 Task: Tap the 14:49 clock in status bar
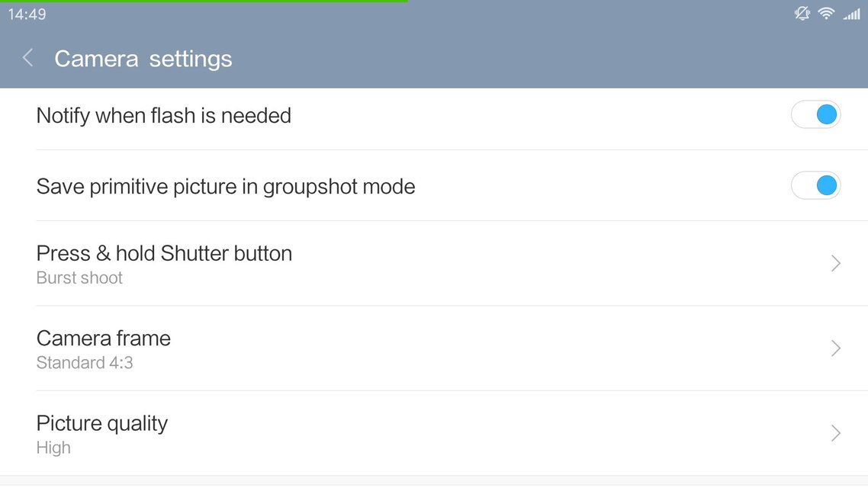[27, 14]
